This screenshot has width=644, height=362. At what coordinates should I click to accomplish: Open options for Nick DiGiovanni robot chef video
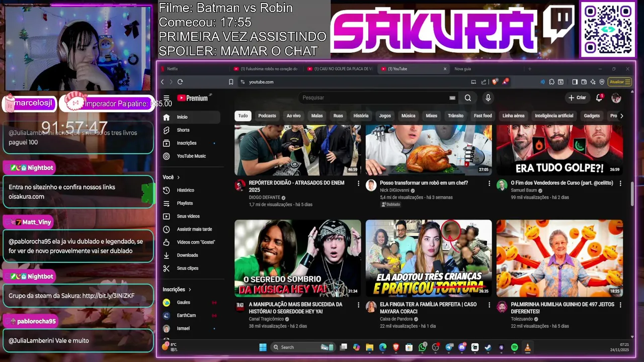[489, 184]
